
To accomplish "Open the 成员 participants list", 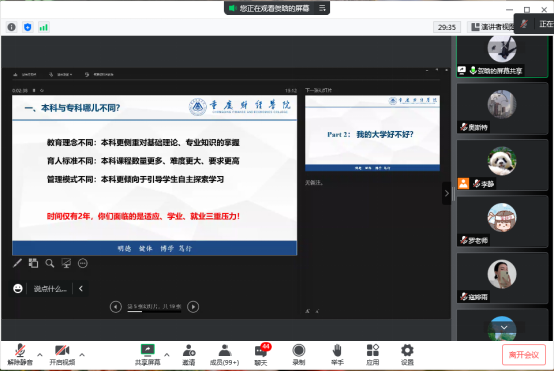I will [224, 355].
